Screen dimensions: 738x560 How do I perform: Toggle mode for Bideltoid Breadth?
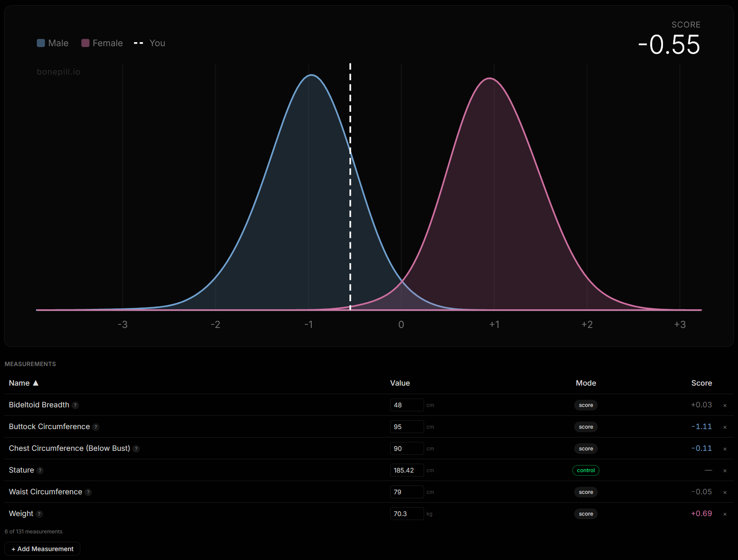click(586, 405)
